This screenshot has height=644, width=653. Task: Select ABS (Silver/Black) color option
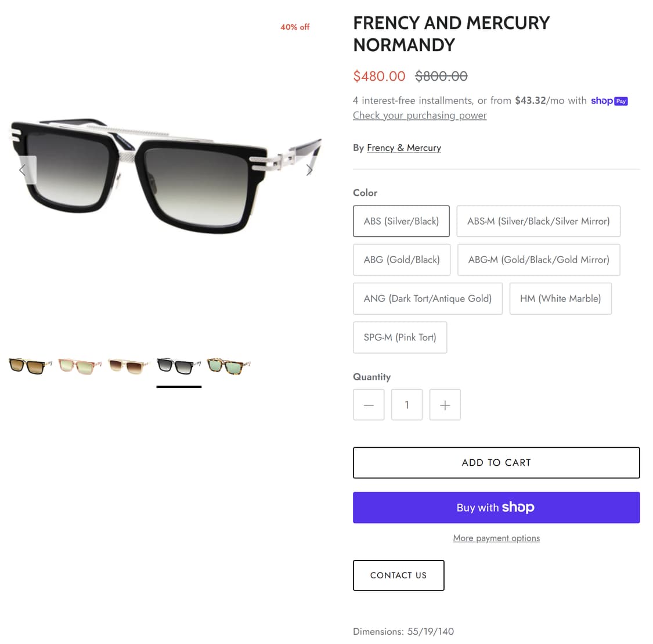click(x=401, y=221)
